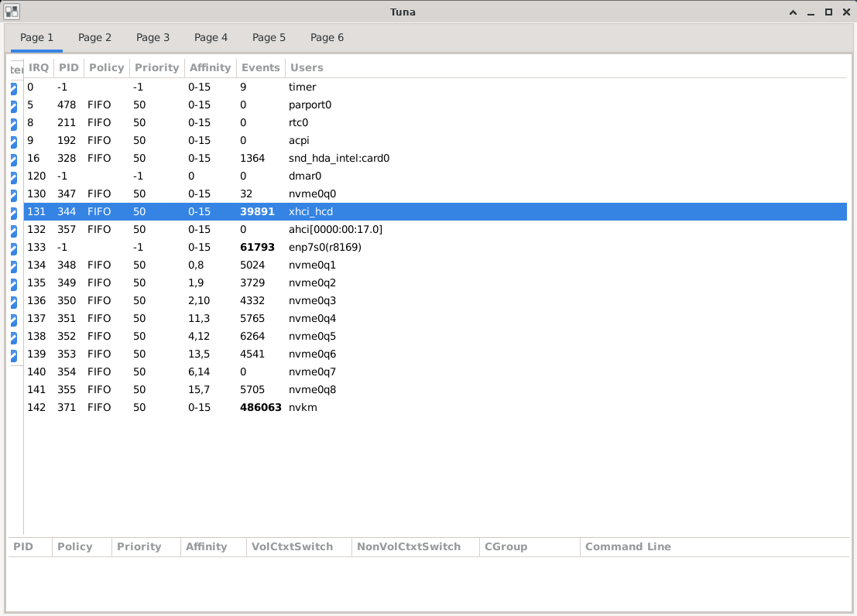The width and height of the screenshot is (857, 616).
Task: Click the NonVolCtxtSwitch column header
Action: (x=416, y=547)
